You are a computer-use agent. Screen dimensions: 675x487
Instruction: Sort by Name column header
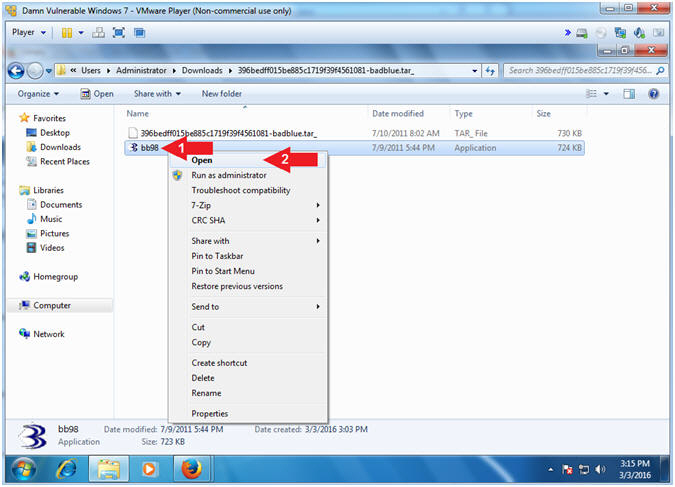[x=137, y=114]
